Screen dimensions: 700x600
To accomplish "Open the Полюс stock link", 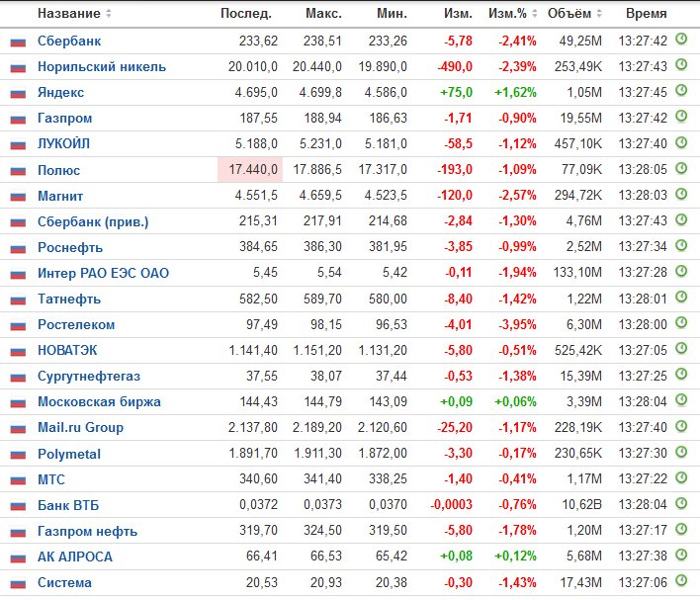I will [x=58, y=170].
